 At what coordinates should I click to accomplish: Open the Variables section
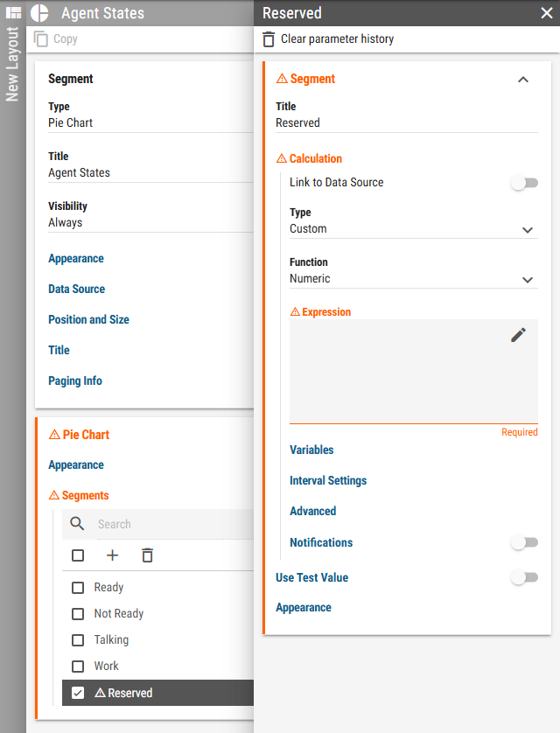click(311, 450)
